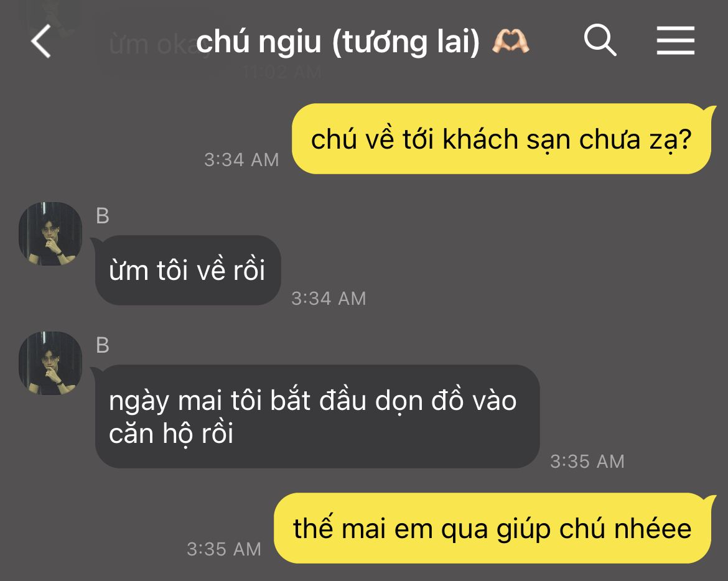Tap chat title 'chú ngiu (tương lai)'

[x=337, y=42]
